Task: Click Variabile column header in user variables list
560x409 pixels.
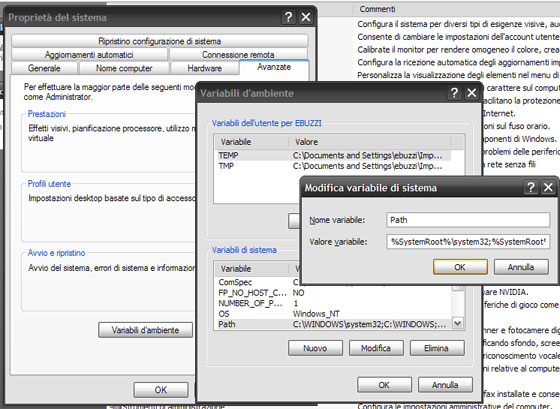Action: point(252,142)
